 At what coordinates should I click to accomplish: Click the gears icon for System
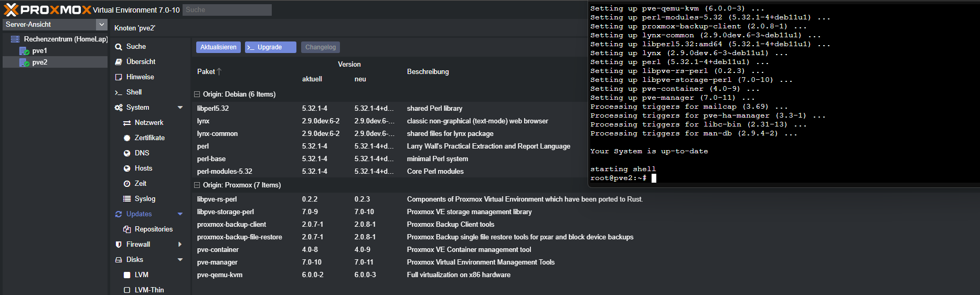point(119,108)
